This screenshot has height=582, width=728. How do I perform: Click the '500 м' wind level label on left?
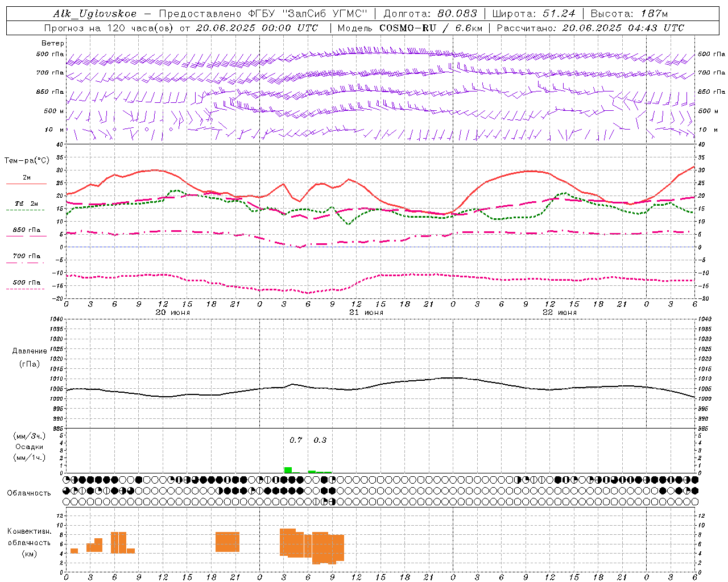click(54, 111)
